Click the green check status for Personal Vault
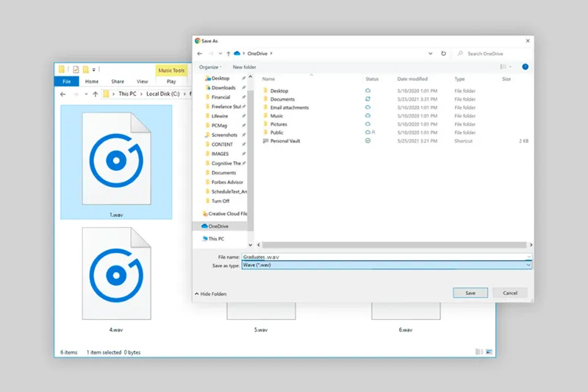Image resolution: width=588 pixels, height=392 pixels. tap(368, 140)
